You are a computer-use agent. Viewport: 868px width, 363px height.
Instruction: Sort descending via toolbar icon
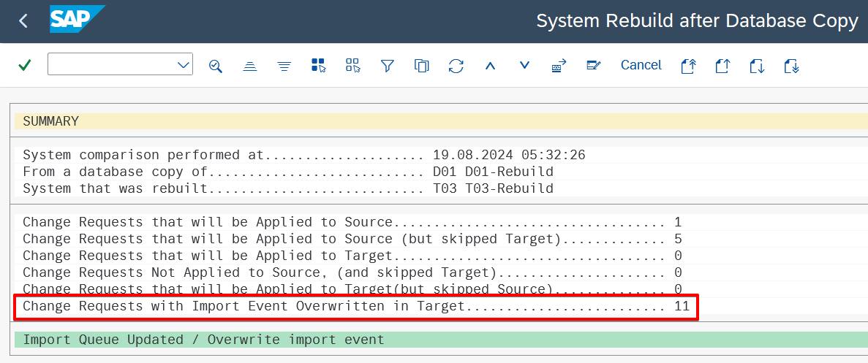click(x=284, y=66)
